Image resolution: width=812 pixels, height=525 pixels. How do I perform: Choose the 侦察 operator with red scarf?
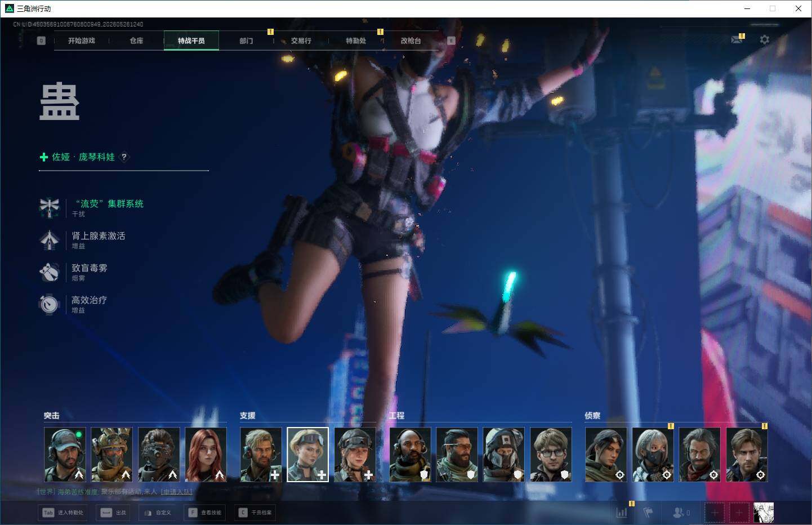click(700, 455)
